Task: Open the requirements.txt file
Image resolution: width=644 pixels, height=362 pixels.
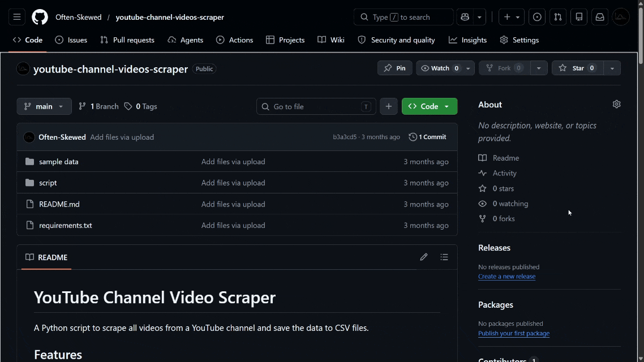Action: 65,225
